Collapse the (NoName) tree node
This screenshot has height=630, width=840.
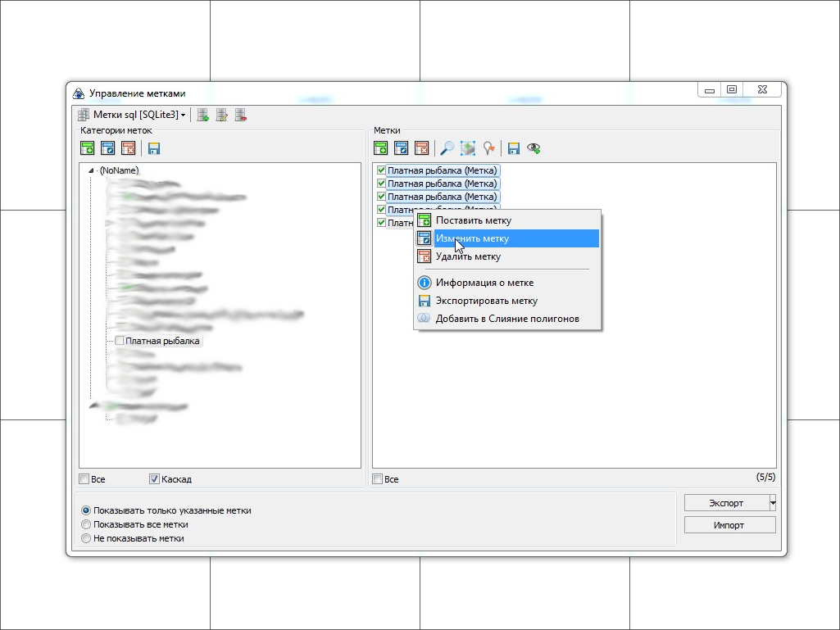(x=91, y=170)
